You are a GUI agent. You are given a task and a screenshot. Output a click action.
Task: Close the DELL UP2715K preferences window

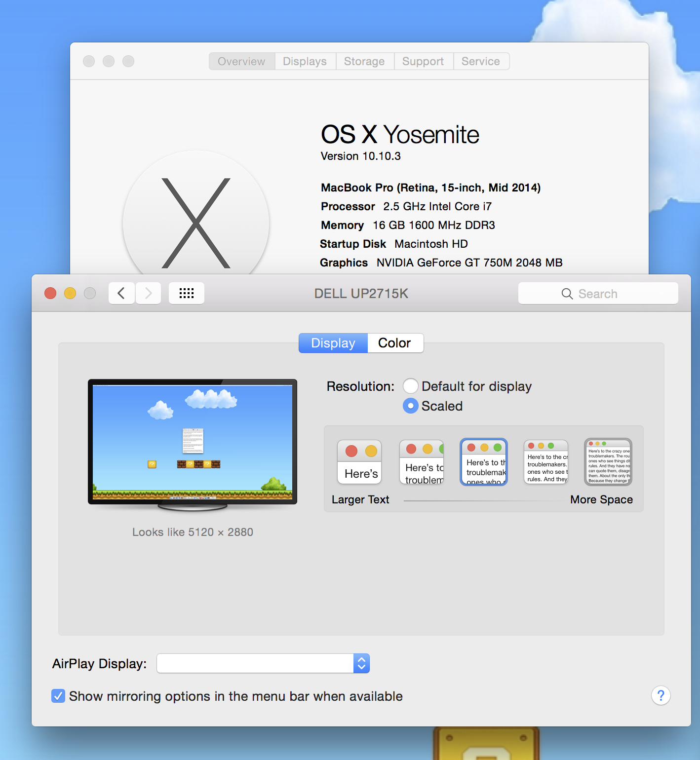pyautogui.click(x=50, y=294)
